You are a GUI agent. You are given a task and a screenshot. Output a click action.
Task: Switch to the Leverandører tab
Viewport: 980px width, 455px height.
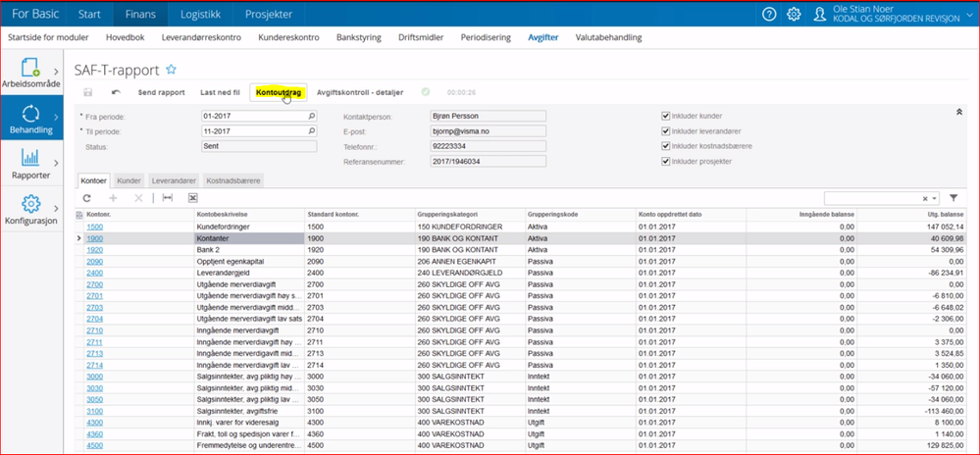[174, 181]
